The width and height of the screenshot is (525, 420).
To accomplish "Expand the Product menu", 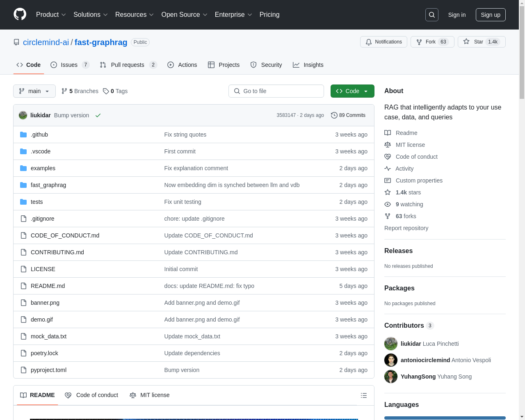I will coord(51,15).
